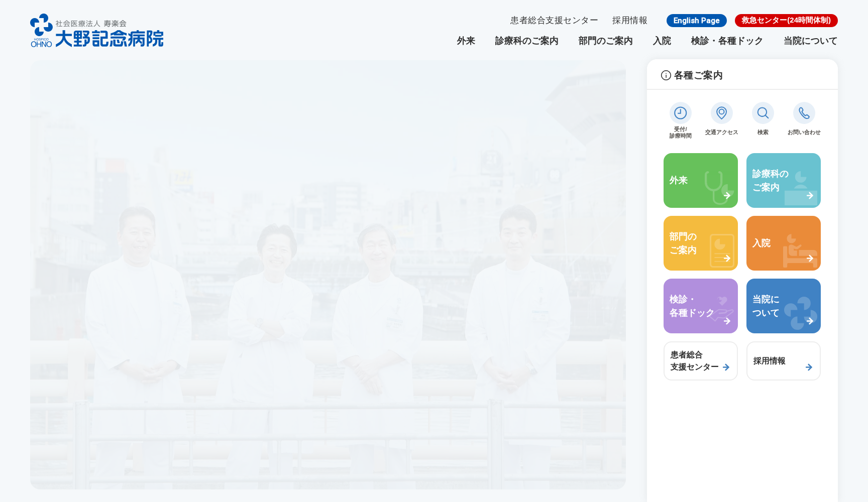Click the purple 検診・各種ドック tile

click(700, 306)
